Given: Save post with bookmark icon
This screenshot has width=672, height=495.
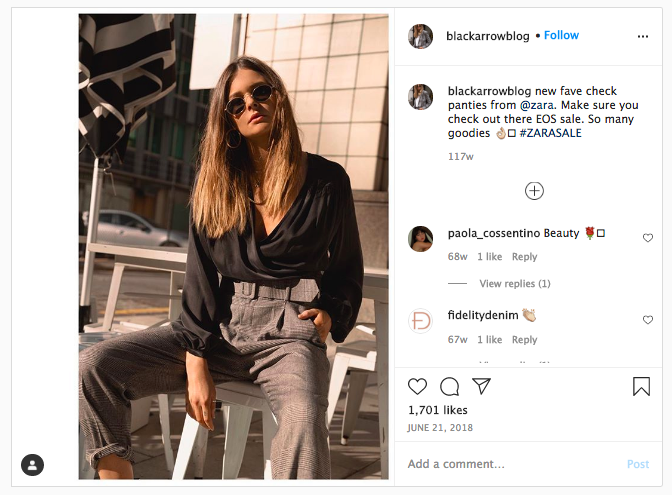Looking at the screenshot, I should (x=641, y=386).
